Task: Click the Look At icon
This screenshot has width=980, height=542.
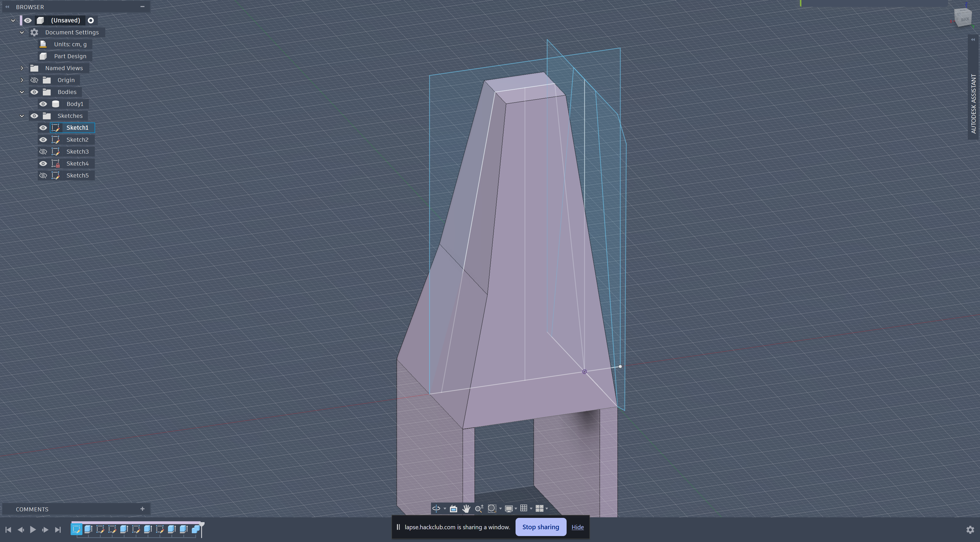Action: tap(453, 508)
